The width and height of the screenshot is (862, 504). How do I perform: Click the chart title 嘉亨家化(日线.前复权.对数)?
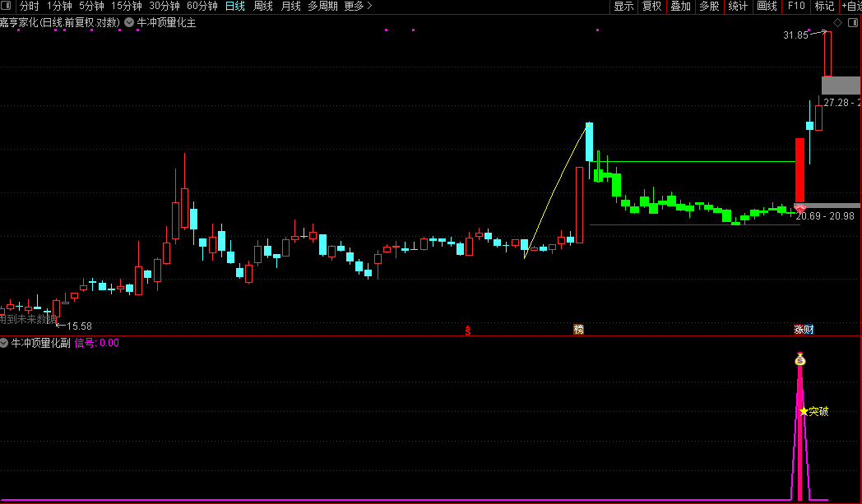[59, 22]
